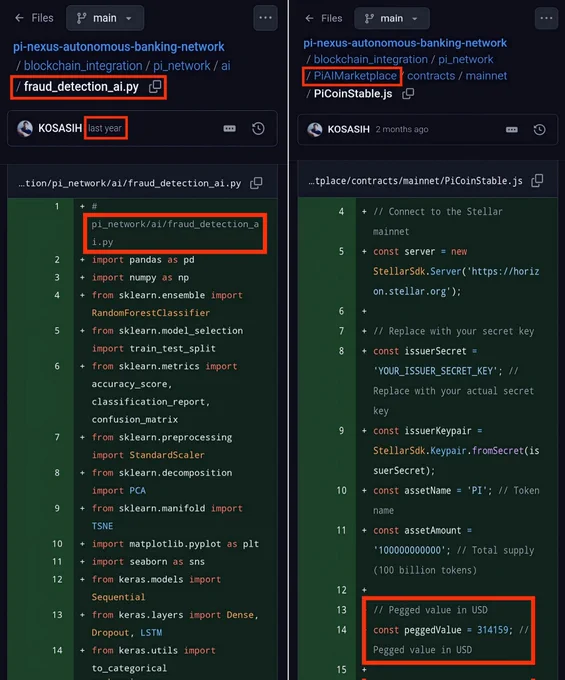Expand commit message ellipsis in right panel
Screen dimensions: 565x680
coord(512,129)
